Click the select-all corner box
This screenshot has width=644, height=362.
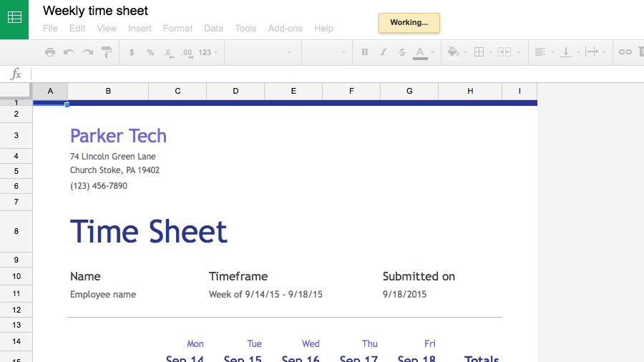(15, 90)
